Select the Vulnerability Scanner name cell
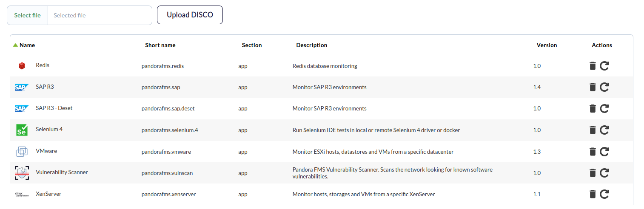The image size is (644, 209). tap(62, 172)
